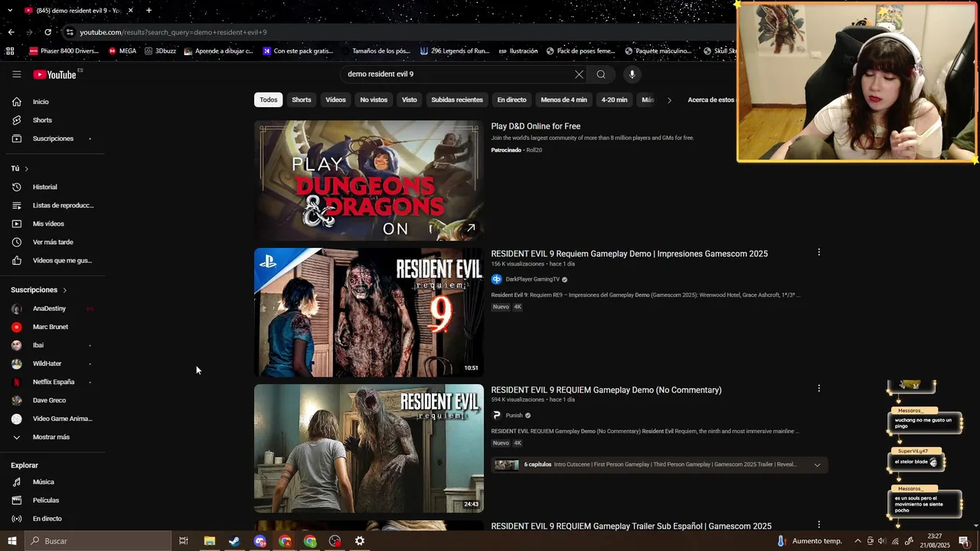The image size is (980, 551).
Task: Open the Chrome apps grid in bookmarks bar
Action: [x=10, y=51]
